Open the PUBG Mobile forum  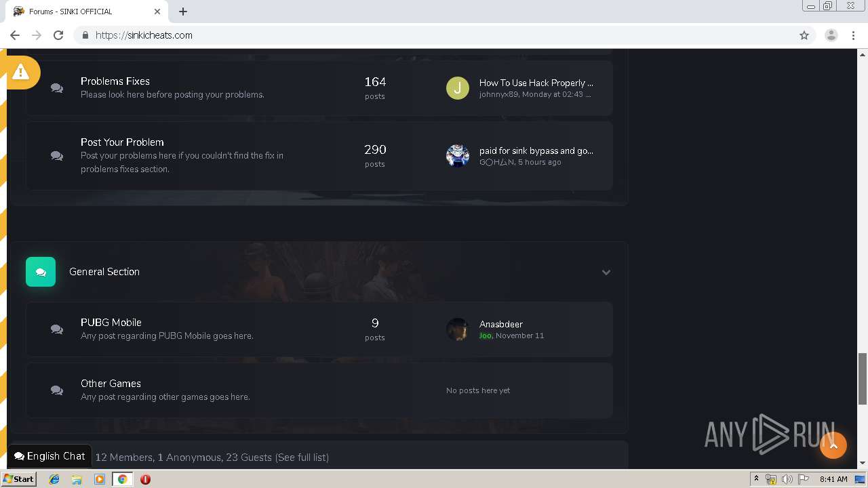click(x=111, y=323)
